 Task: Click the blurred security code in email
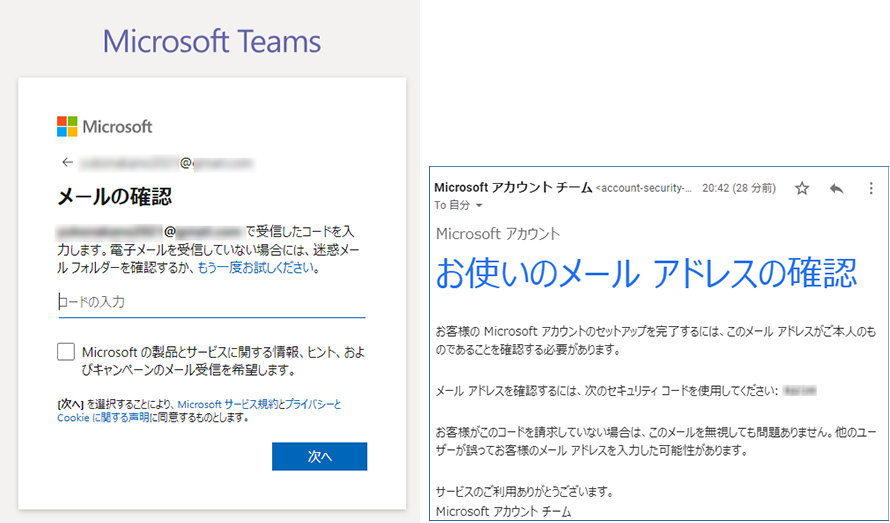pyautogui.click(x=799, y=390)
